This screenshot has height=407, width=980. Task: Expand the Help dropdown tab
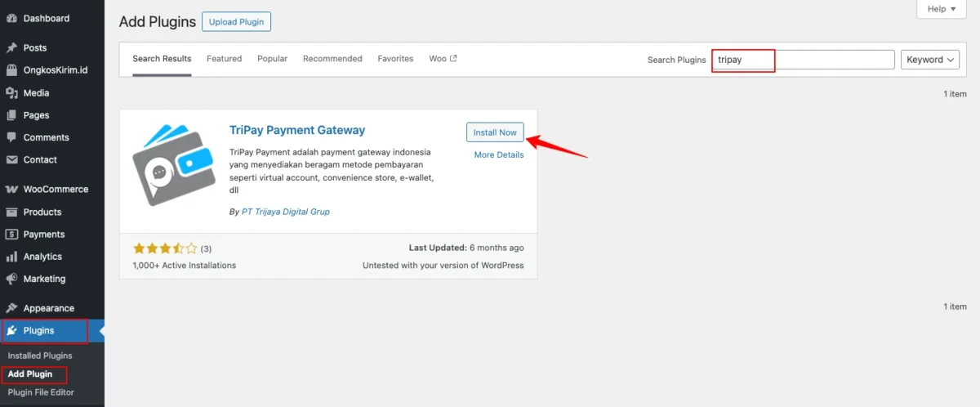pos(942,9)
